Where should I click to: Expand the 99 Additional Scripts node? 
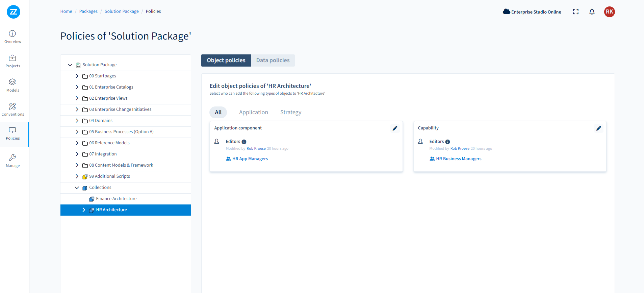[x=77, y=176]
